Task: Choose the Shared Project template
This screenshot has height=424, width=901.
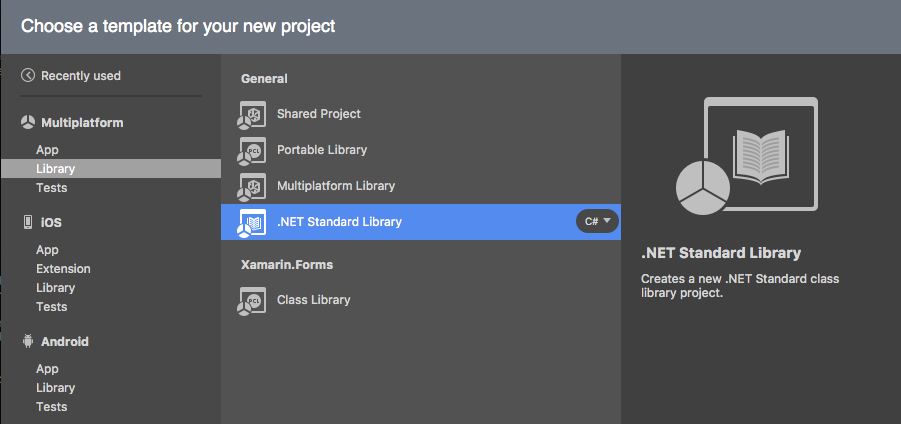Action: (319, 114)
